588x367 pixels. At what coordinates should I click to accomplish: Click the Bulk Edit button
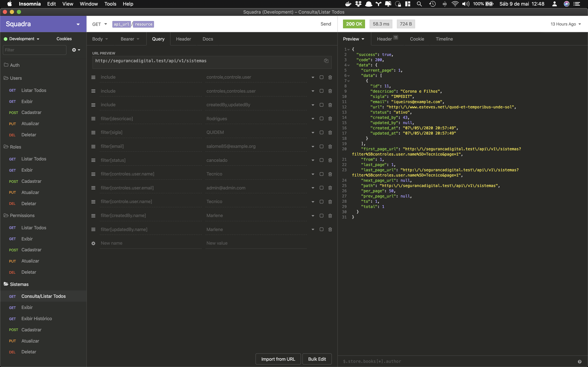317,359
